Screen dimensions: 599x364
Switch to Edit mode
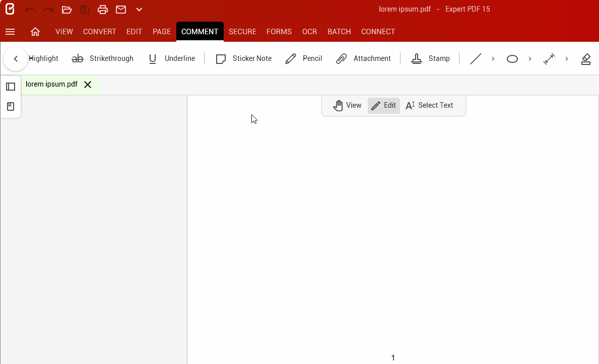(384, 105)
